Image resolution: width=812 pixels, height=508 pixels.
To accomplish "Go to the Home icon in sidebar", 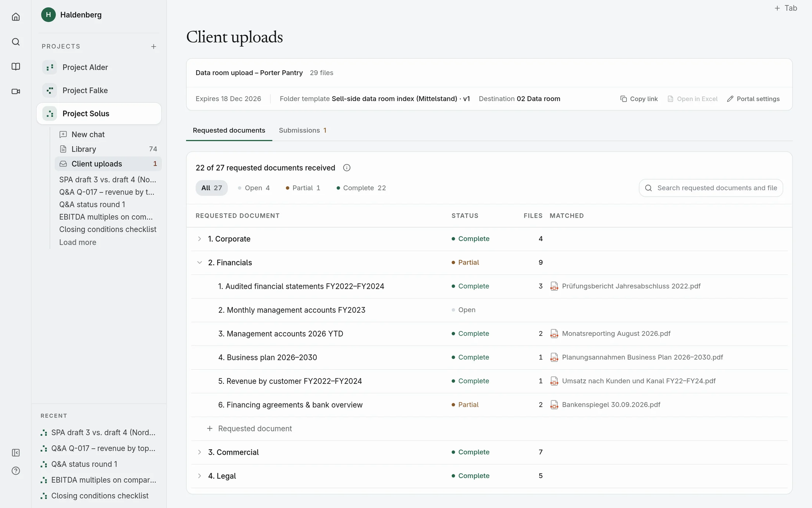I will click(x=16, y=17).
